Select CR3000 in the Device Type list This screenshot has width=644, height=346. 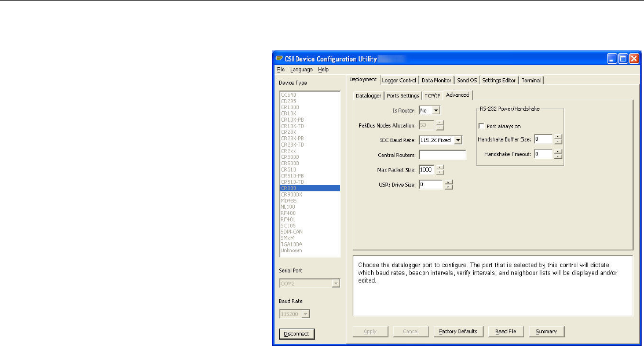[310, 157]
